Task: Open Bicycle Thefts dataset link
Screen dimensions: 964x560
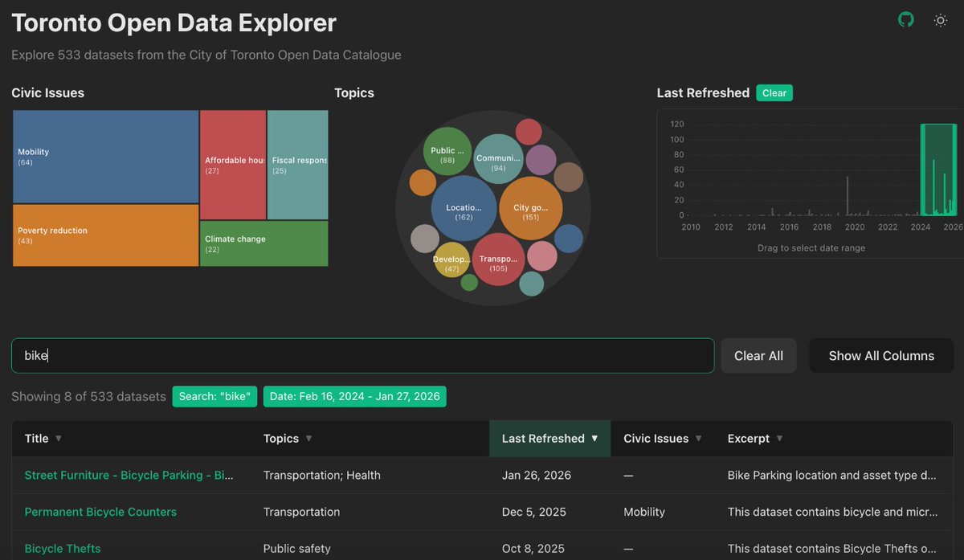Action: (x=63, y=549)
